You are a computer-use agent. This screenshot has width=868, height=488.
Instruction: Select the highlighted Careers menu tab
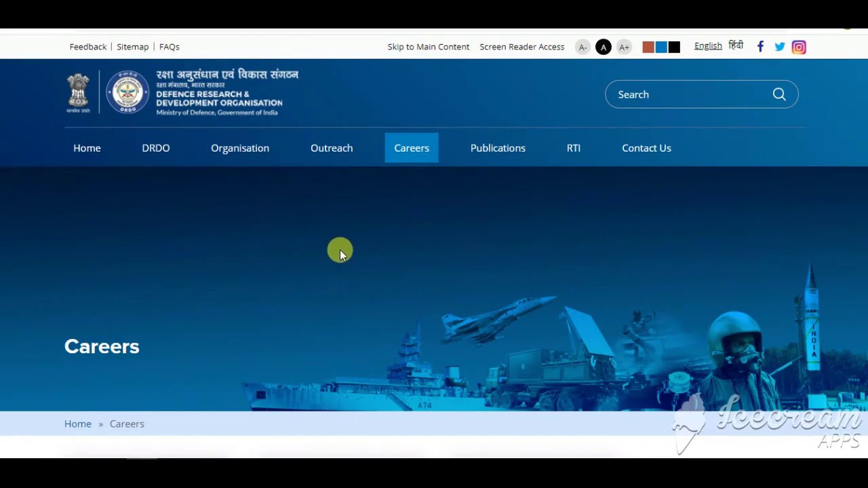coord(412,148)
